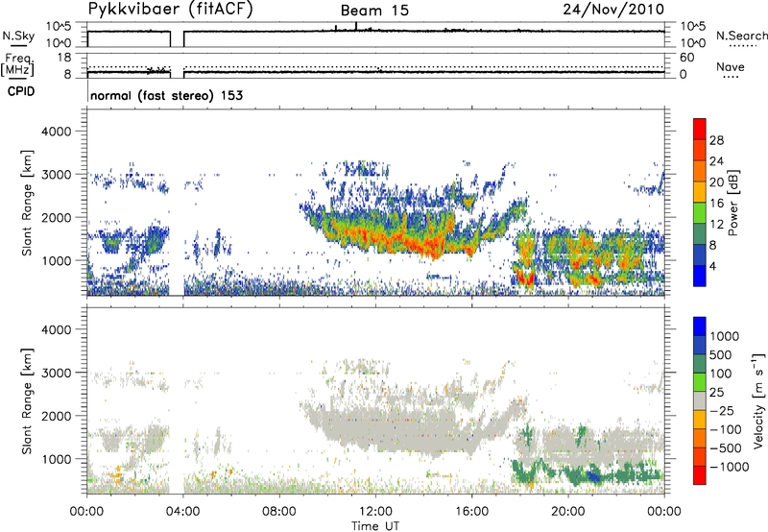Pick the gray -25 to 25 Velocity segment
Viewport: 768px width, 532px height.
700,400
